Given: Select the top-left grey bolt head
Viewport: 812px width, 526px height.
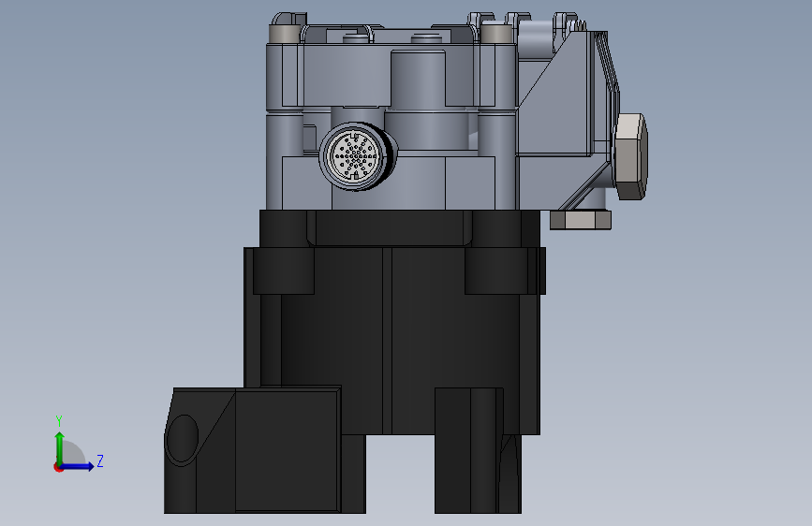Looking at the screenshot, I should [x=285, y=34].
